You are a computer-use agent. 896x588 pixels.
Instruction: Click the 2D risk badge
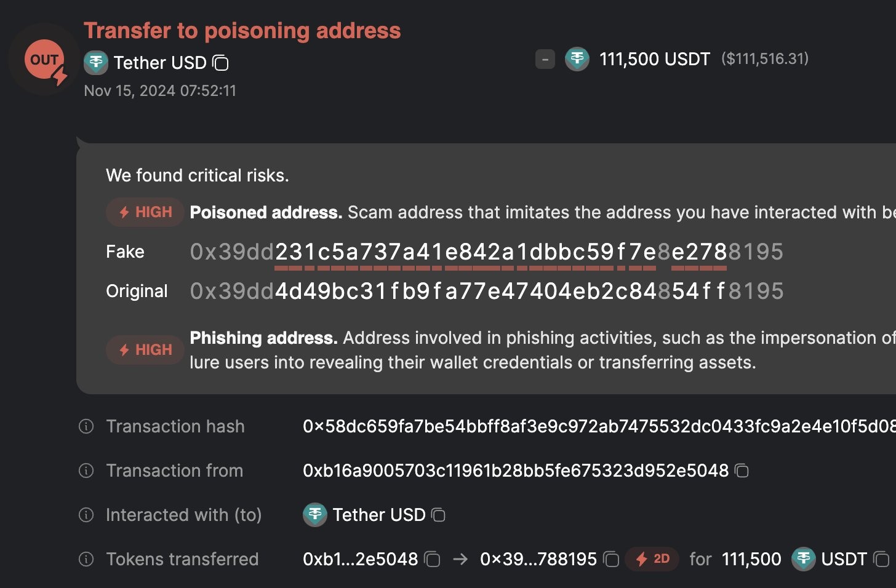tap(652, 559)
